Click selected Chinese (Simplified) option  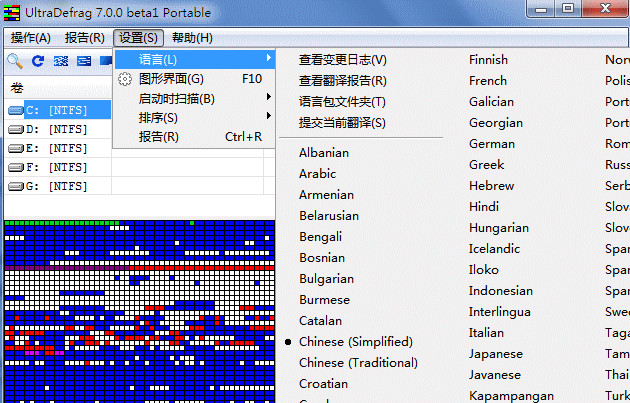(356, 342)
